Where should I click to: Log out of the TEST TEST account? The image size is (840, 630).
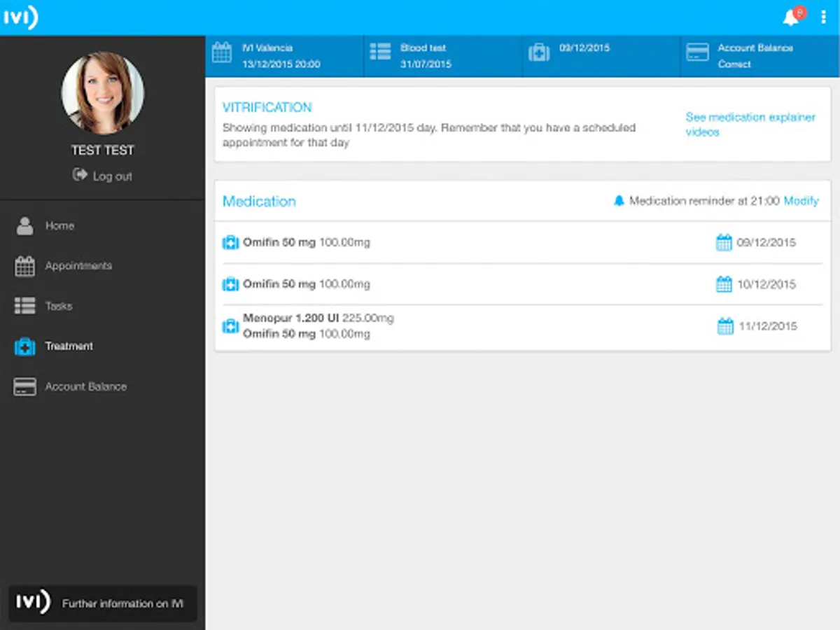pyautogui.click(x=102, y=176)
